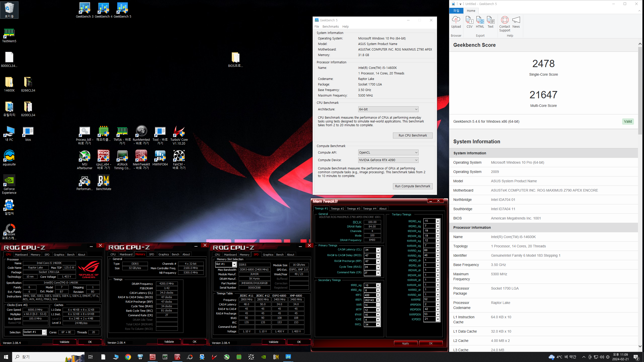The width and height of the screenshot is (644, 362).
Task: Open Chrome from the taskbar
Action: click(128, 357)
